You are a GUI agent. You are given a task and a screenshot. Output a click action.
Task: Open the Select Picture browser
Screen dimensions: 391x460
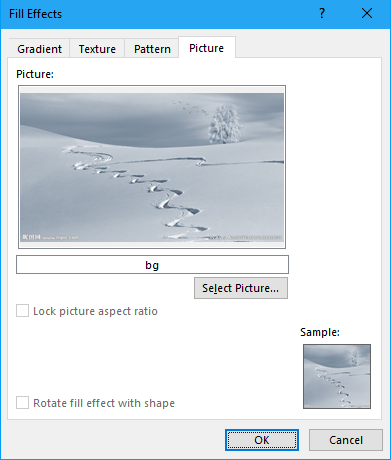click(241, 288)
